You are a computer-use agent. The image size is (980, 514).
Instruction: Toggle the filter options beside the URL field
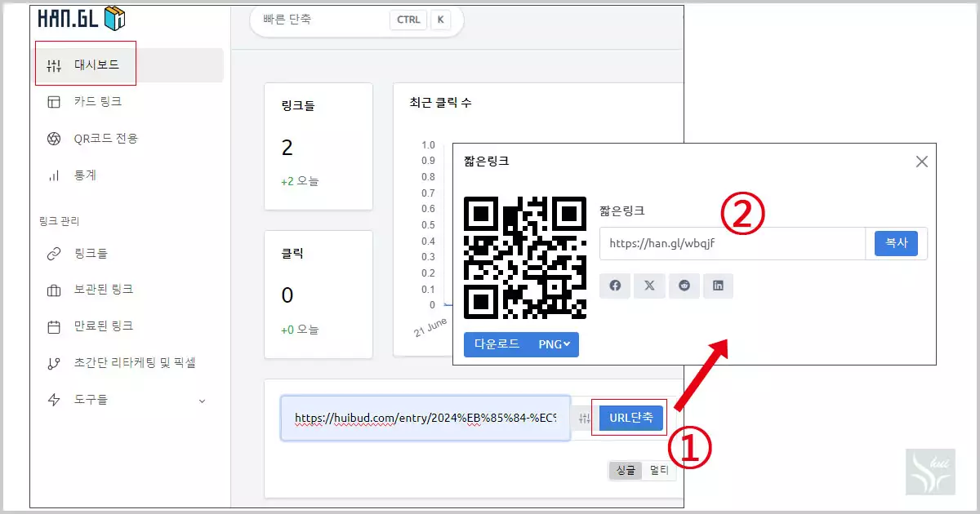tap(585, 417)
